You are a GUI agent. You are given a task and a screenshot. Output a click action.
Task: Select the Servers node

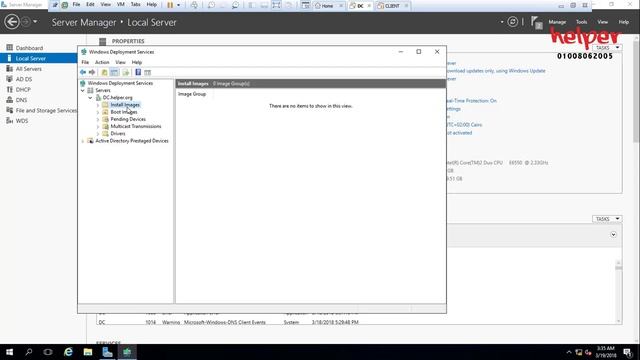point(103,90)
